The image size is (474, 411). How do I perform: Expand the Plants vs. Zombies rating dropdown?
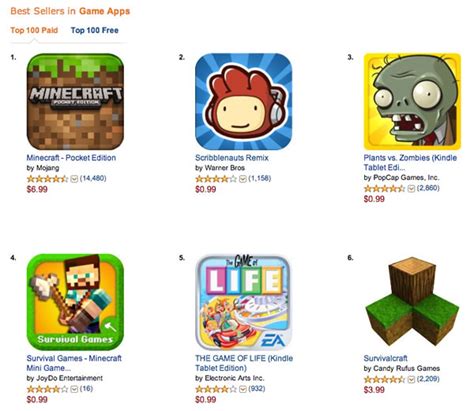pos(411,189)
